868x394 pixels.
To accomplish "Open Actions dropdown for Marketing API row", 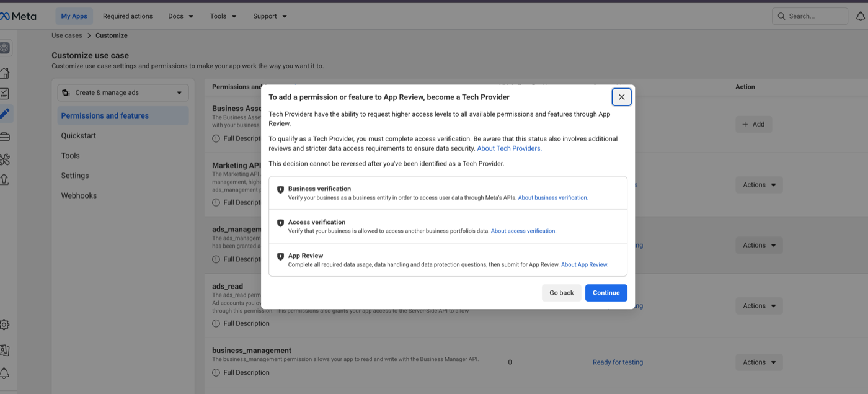I will click(x=759, y=185).
